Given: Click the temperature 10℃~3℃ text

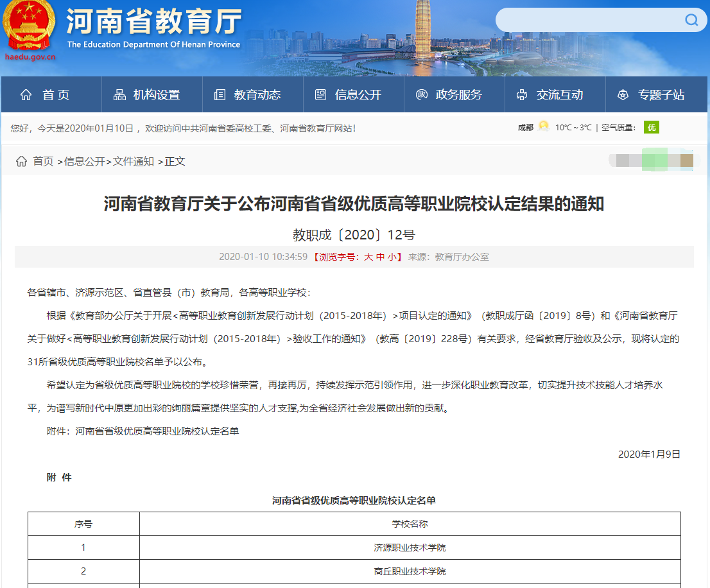Looking at the screenshot, I should (x=573, y=128).
